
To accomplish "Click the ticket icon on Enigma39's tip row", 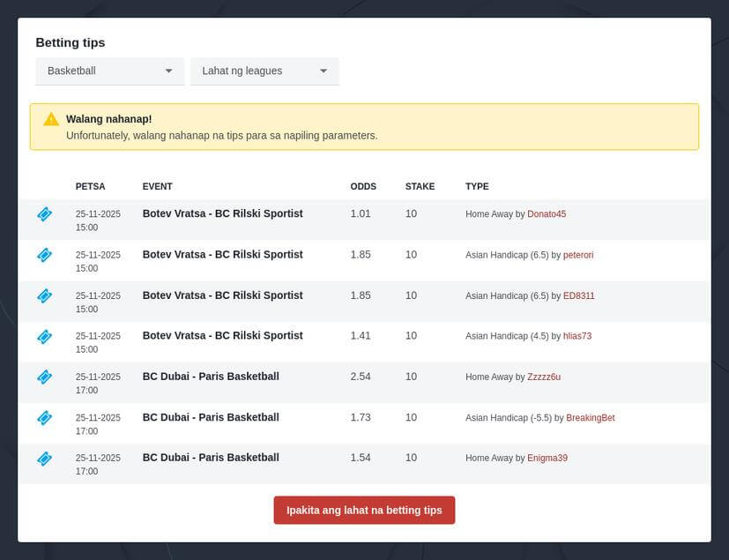I will pyautogui.click(x=44, y=458).
